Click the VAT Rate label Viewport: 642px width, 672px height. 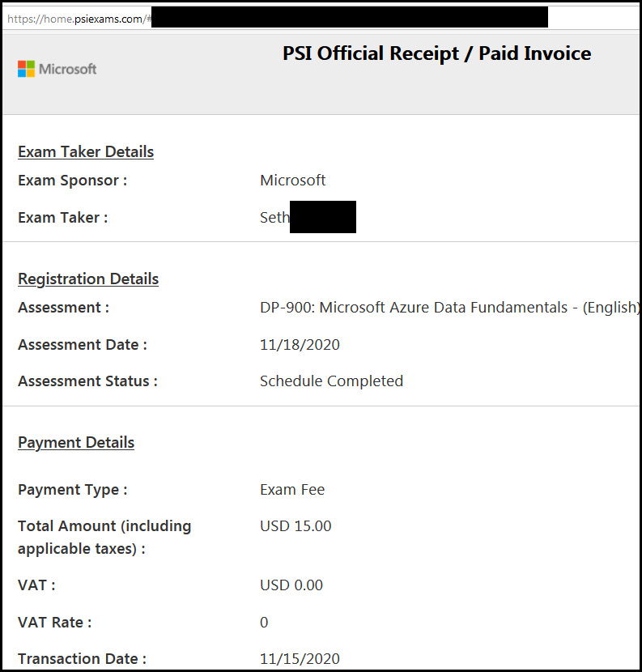tap(54, 623)
